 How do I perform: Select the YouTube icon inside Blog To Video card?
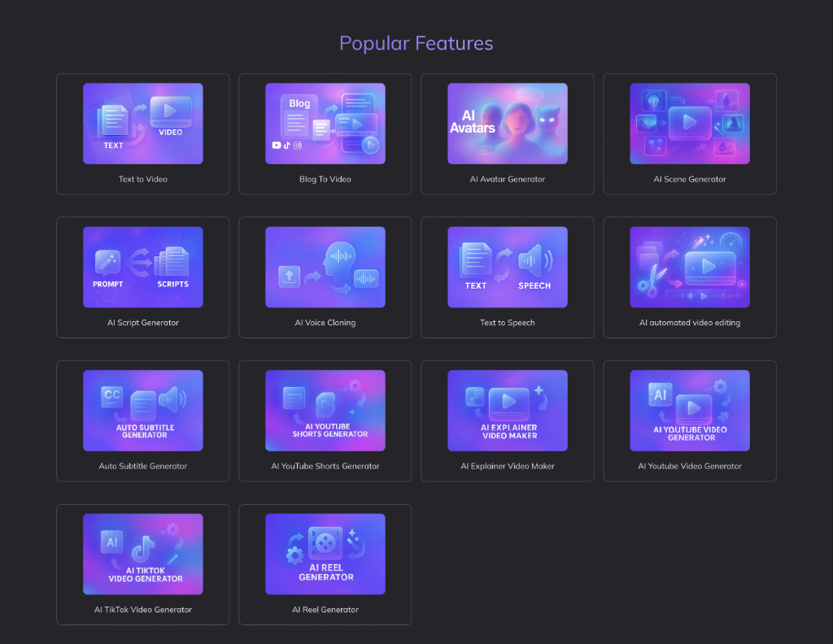(277, 146)
